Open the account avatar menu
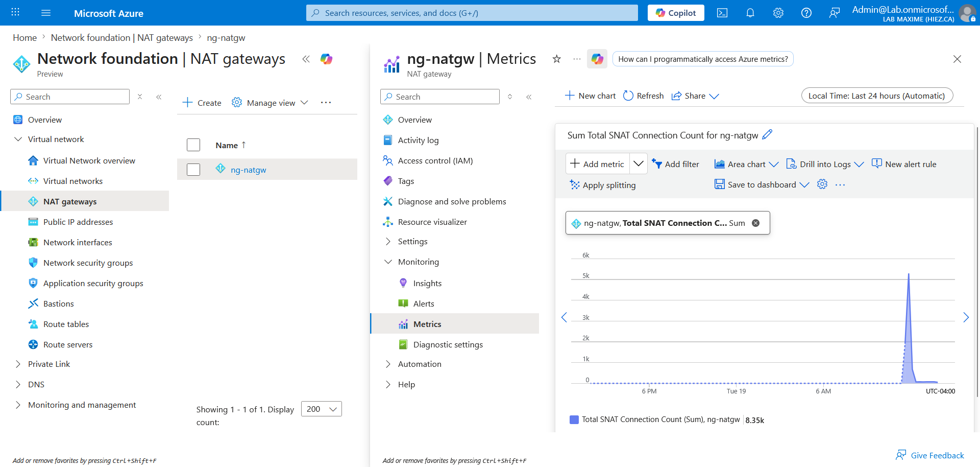The image size is (980, 467). pos(967,13)
